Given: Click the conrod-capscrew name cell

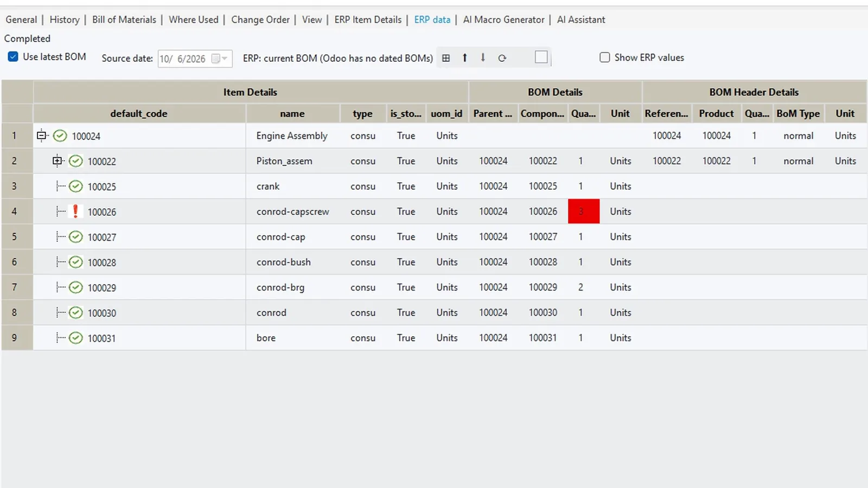Looking at the screenshot, I should tap(293, 211).
